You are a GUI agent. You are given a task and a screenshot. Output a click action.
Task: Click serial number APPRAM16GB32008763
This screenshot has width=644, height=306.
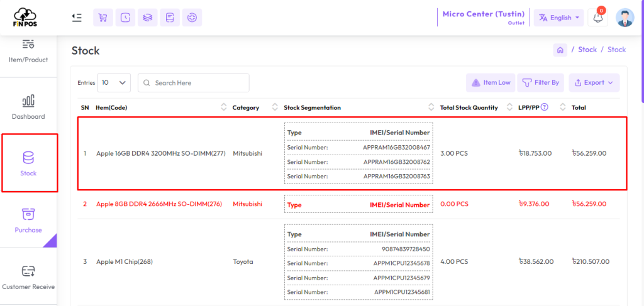coord(396,176)
